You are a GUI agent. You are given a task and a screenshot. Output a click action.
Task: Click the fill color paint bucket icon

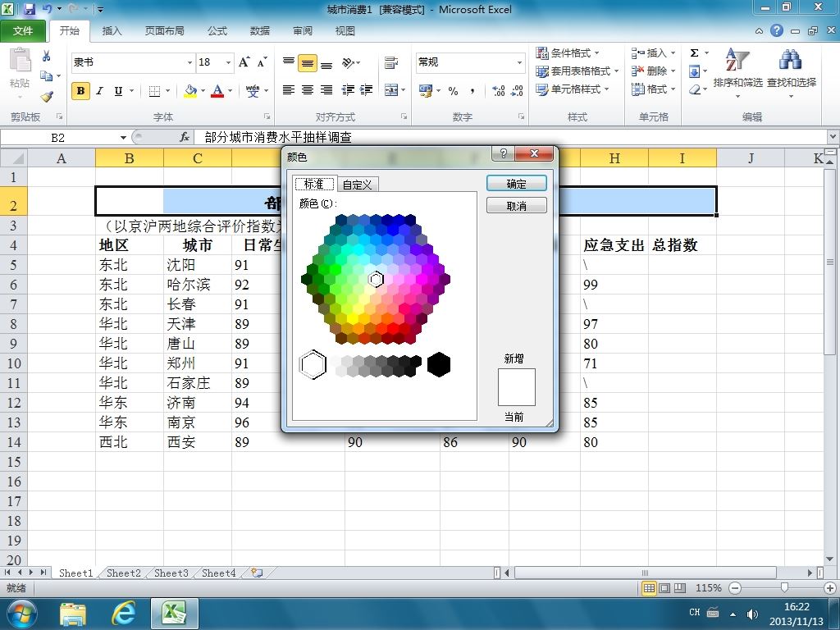190,90
